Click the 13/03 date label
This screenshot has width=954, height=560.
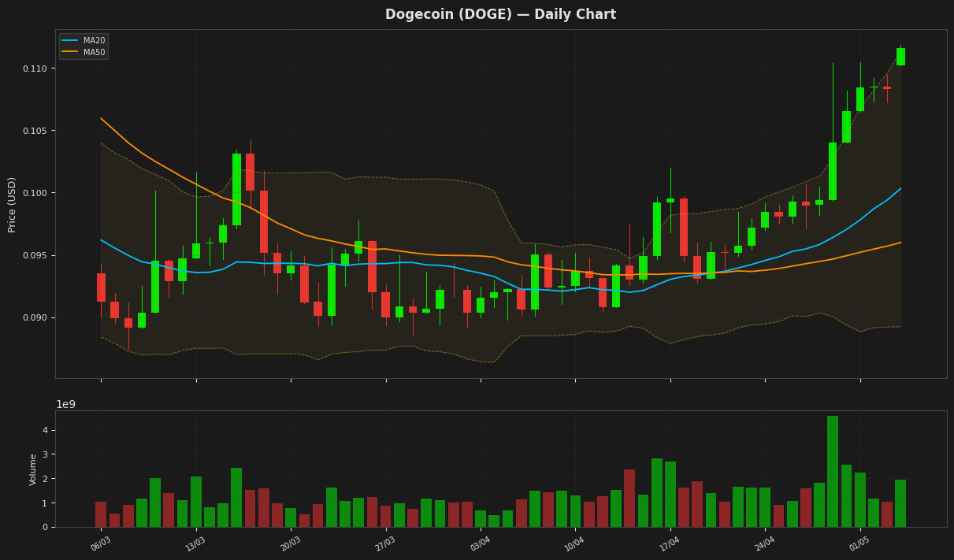(196, 543)
